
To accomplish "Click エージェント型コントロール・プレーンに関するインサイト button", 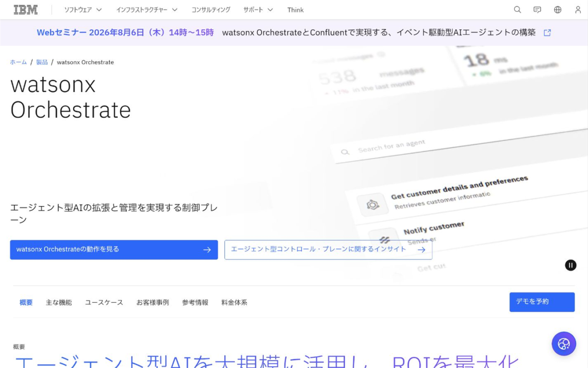I will tap(328, 250).
